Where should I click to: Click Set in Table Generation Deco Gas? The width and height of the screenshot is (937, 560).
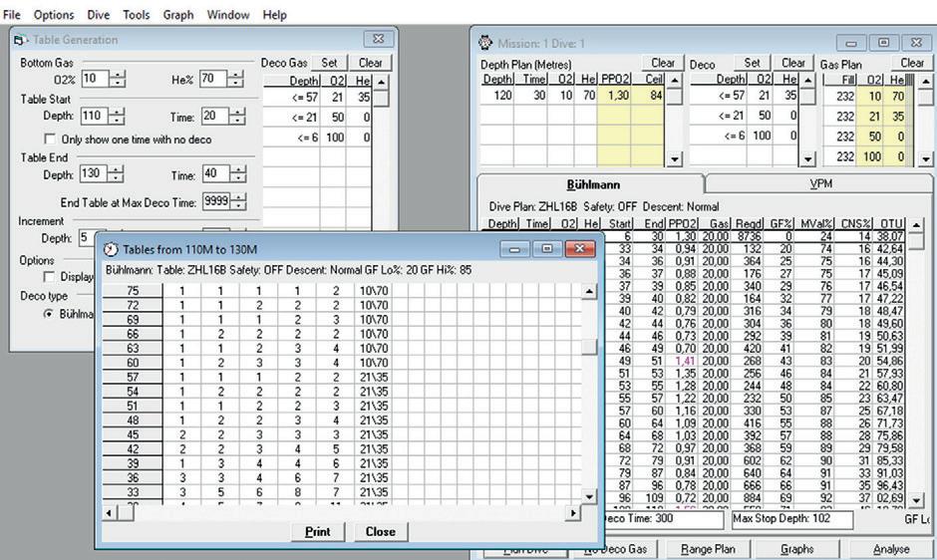[x=329, y=63]
